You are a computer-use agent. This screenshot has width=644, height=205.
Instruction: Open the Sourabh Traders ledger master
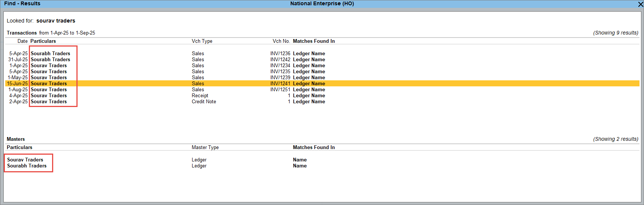pos(27,166)
